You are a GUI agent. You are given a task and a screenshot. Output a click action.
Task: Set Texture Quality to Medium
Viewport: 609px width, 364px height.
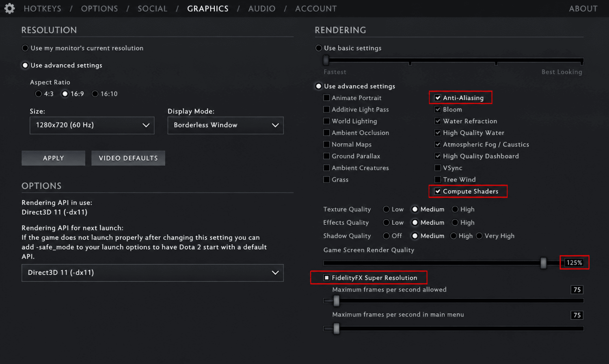click(x=415, y=209)
